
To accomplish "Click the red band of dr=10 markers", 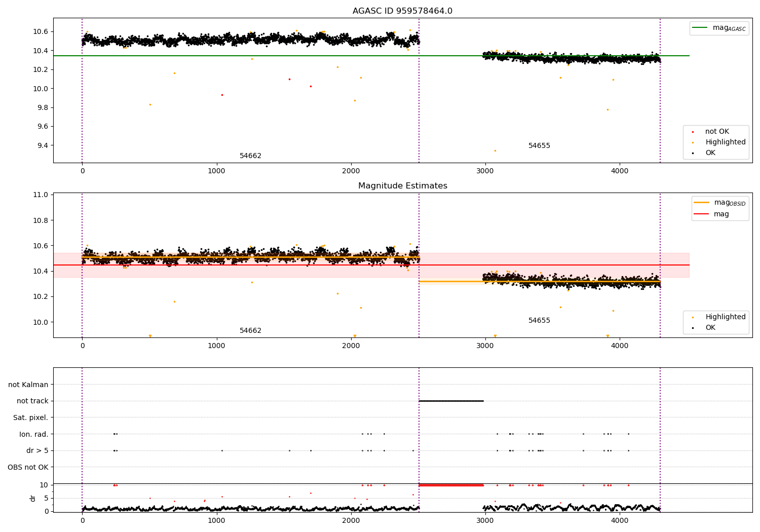I will 451,485.
